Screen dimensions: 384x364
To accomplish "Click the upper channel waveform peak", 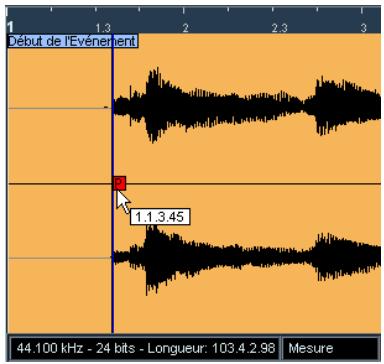I will tap(154, 105).
